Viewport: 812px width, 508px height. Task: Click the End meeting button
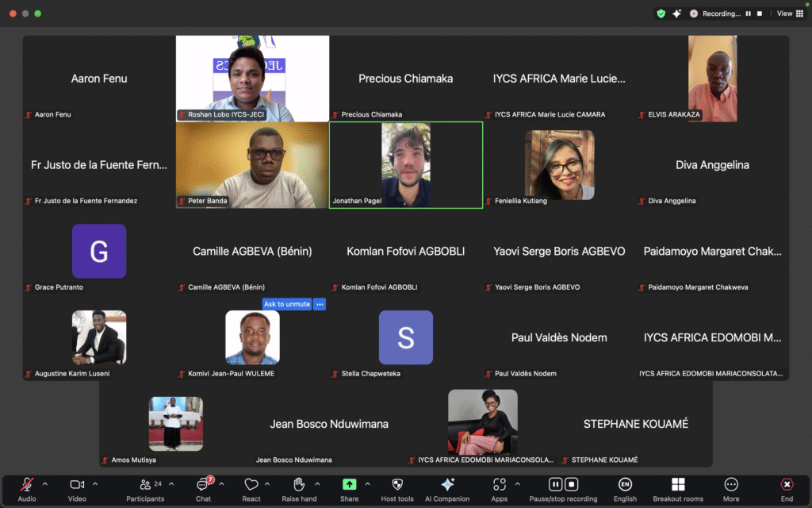(787, 489)
